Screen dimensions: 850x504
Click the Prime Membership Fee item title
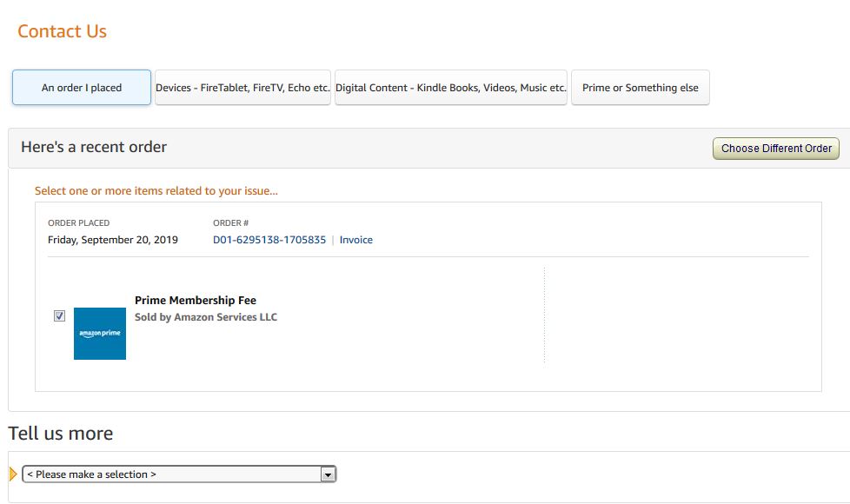tap(196, 301)
